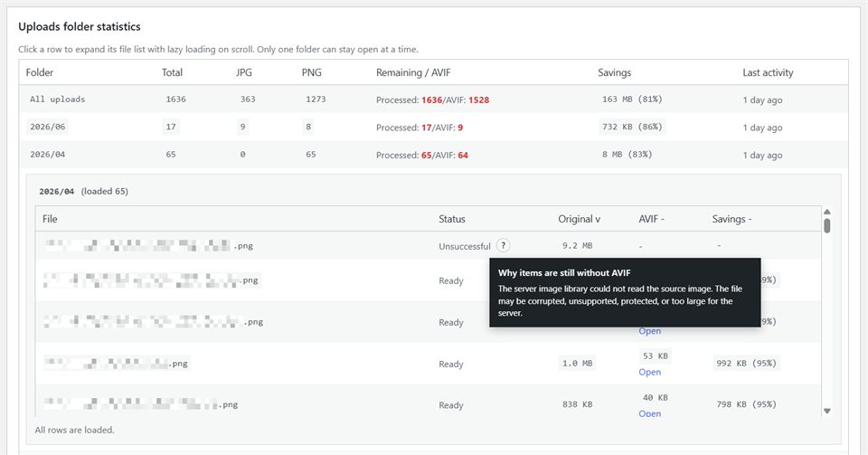The height and width of the screenshot is (455, 868).
Task: Click the 2026/04 (loaded 65) heading
Action: point(83,192)
